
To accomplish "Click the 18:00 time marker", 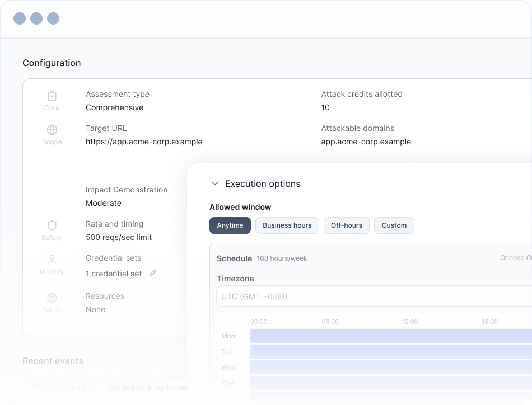I will click(490, 321).
